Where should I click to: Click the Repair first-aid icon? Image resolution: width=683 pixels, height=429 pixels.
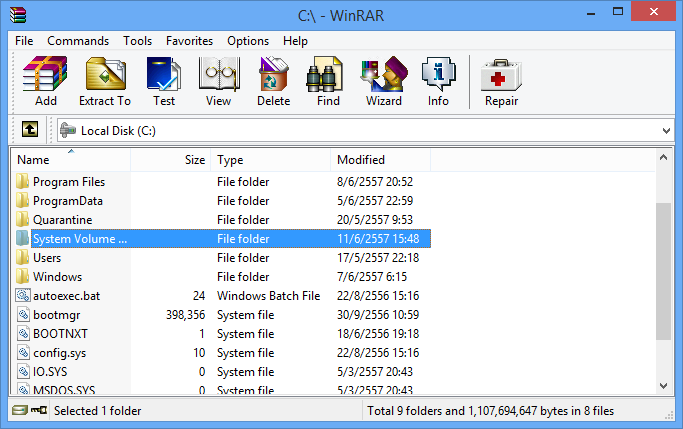[501, 75]
